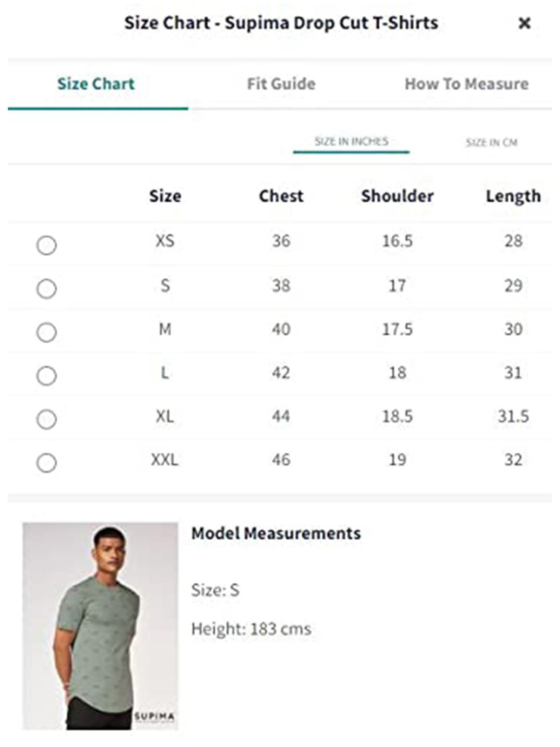The height and width of the screenshot is (747, 560).
Task: Show sizes in inches
Action: pos(351,142)
